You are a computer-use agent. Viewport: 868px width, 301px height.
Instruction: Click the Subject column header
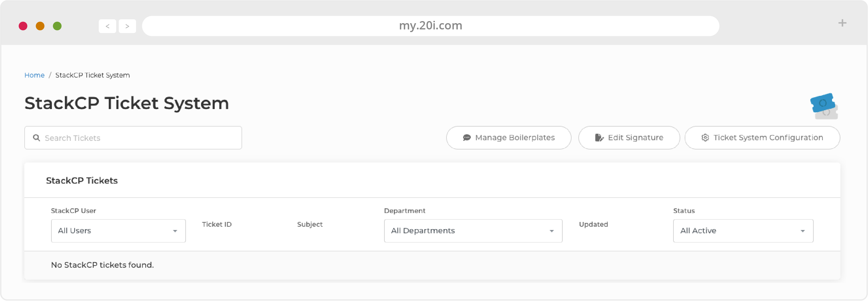coord(310,224)
